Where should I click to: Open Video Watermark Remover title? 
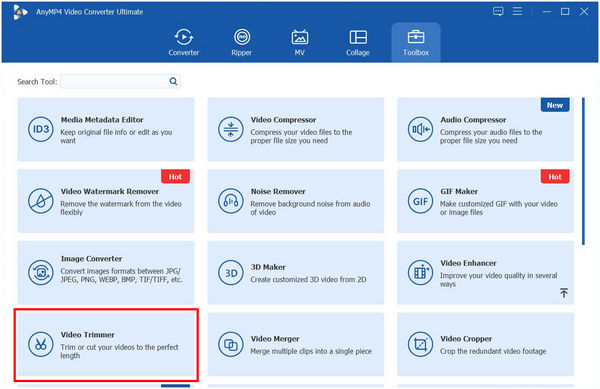[x=109, y=191]
